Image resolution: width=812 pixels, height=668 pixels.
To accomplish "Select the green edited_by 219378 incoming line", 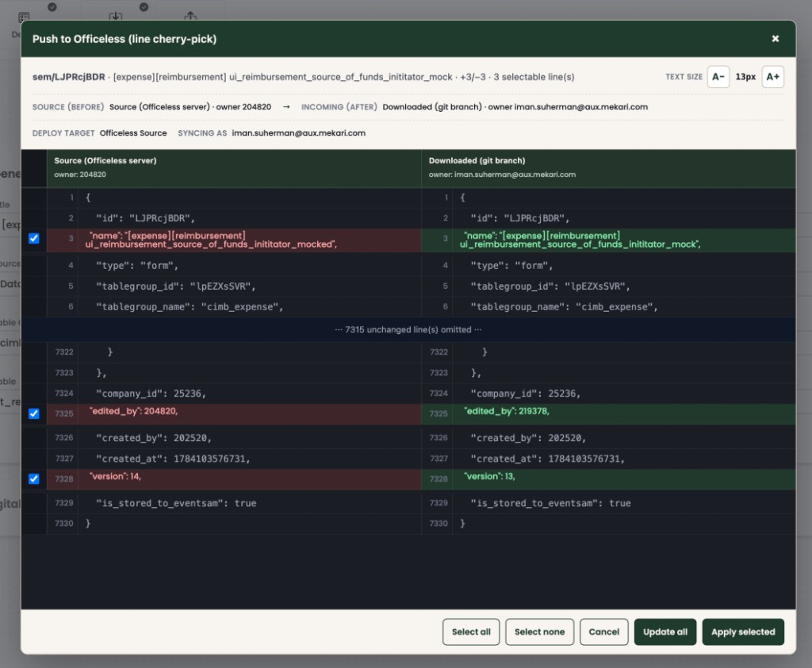I will [x=608, y=414].
